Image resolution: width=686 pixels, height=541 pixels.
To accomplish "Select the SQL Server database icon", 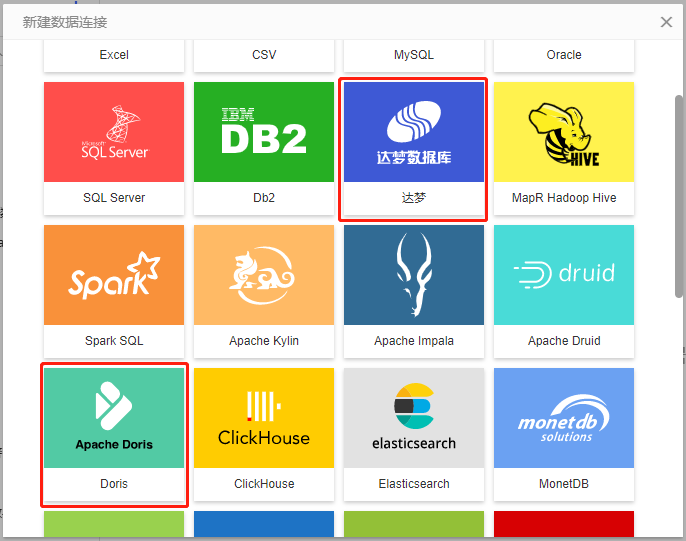I will pyautogui.click(x=114, y=132).
